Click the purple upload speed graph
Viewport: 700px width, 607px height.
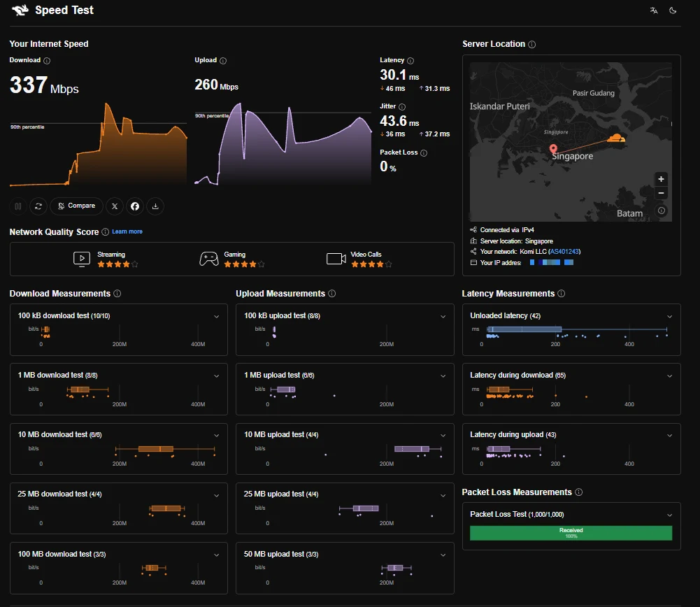point(283,144)
